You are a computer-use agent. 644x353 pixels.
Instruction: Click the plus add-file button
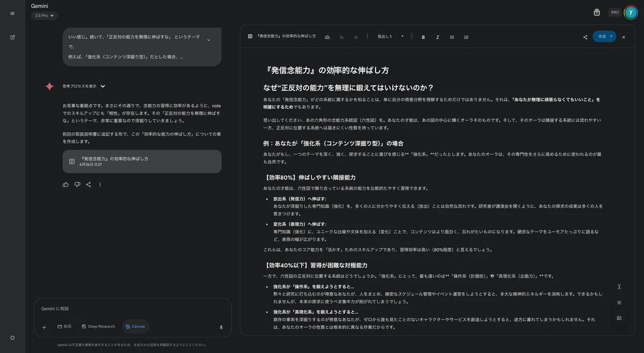pos(44,327)
